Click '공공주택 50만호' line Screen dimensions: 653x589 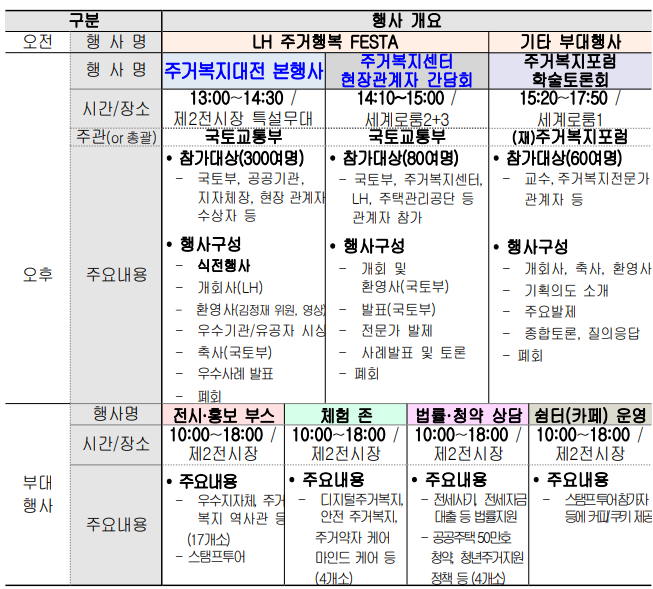[x=472, y=537]
